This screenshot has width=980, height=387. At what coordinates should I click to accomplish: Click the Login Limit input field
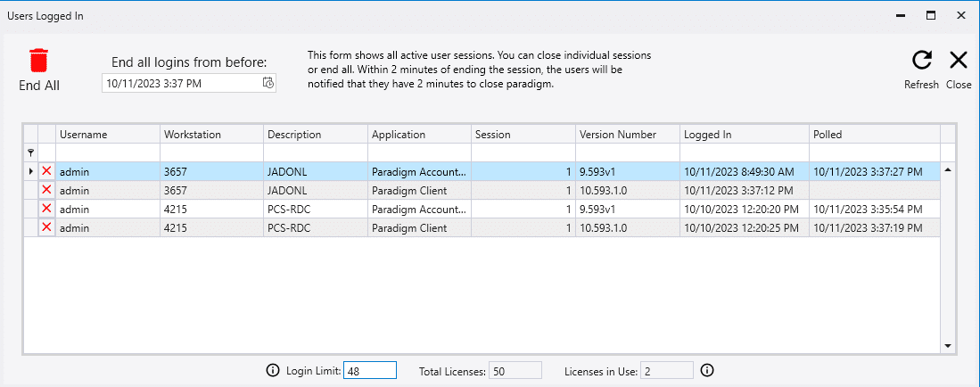click(369, 370)
